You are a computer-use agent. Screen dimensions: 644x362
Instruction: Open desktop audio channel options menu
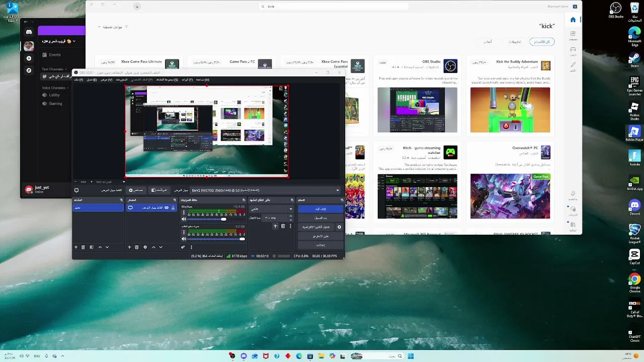184,232
